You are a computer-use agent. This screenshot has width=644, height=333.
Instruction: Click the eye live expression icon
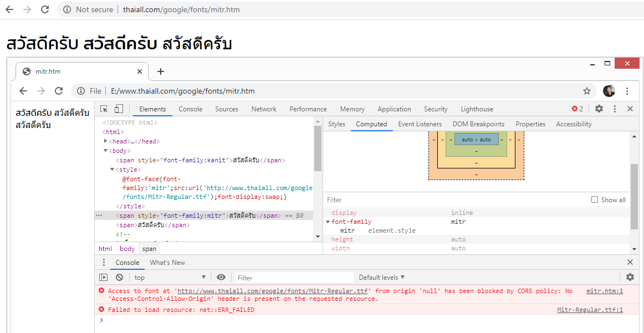click(x=221, y=278)
